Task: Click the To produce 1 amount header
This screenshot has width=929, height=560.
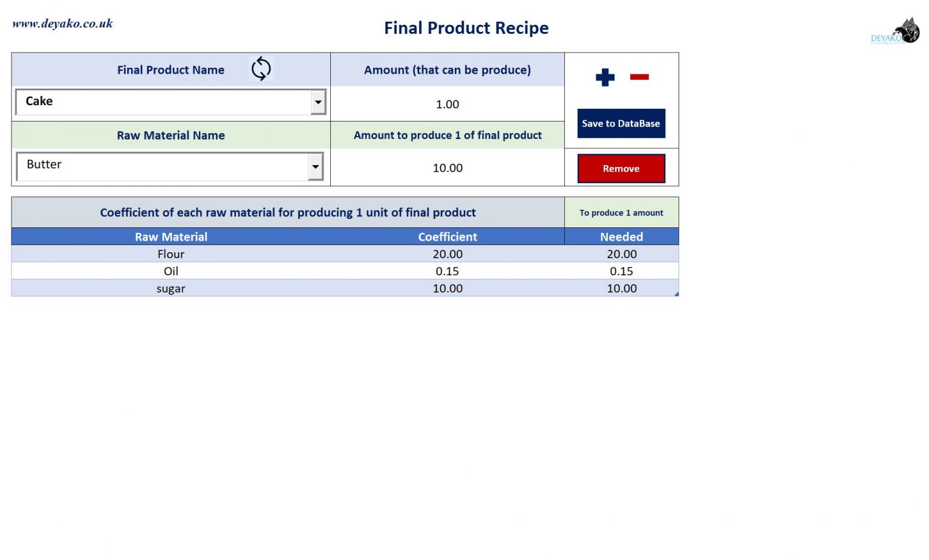Action: pos(621,212)
